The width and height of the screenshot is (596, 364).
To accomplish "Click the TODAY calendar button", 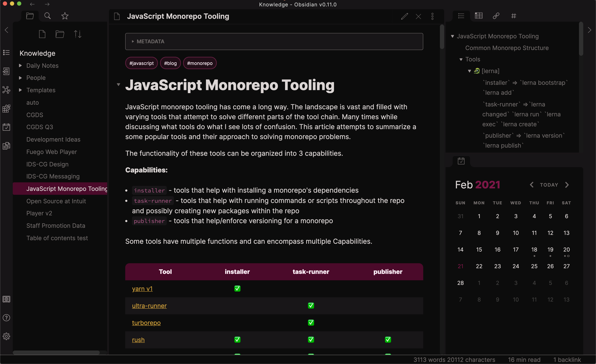I will [549, 185].
